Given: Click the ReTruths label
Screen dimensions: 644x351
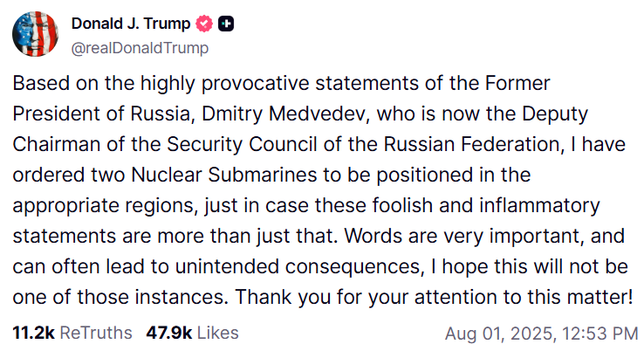Looking at the screenshot, I should [96, 333].
